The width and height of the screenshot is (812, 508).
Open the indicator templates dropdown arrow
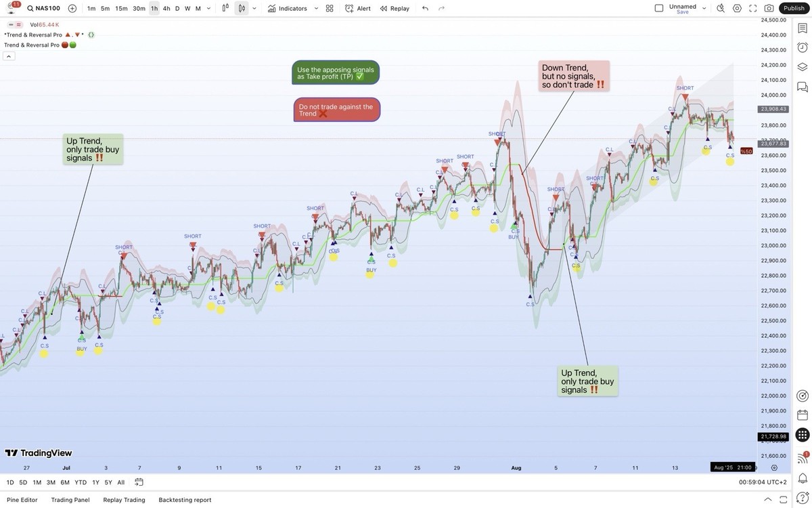(x=315, y=7)
